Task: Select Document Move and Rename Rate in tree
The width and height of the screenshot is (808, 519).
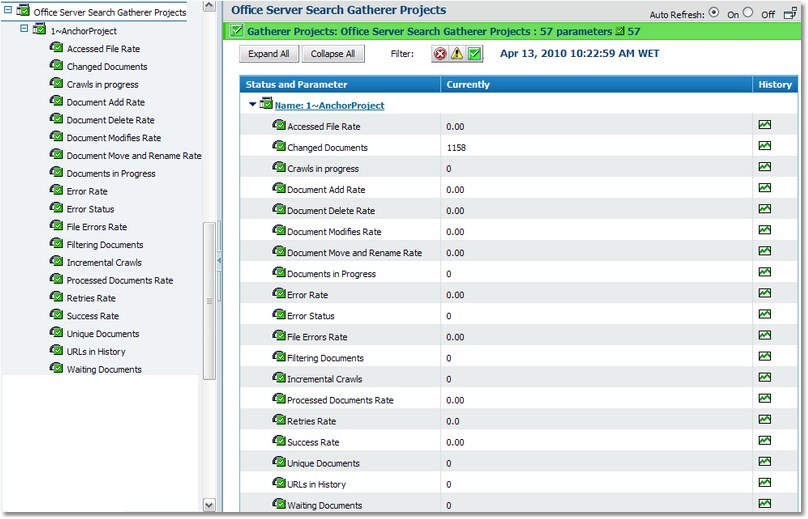Action: pyautogui.click(x=134, y=156)
